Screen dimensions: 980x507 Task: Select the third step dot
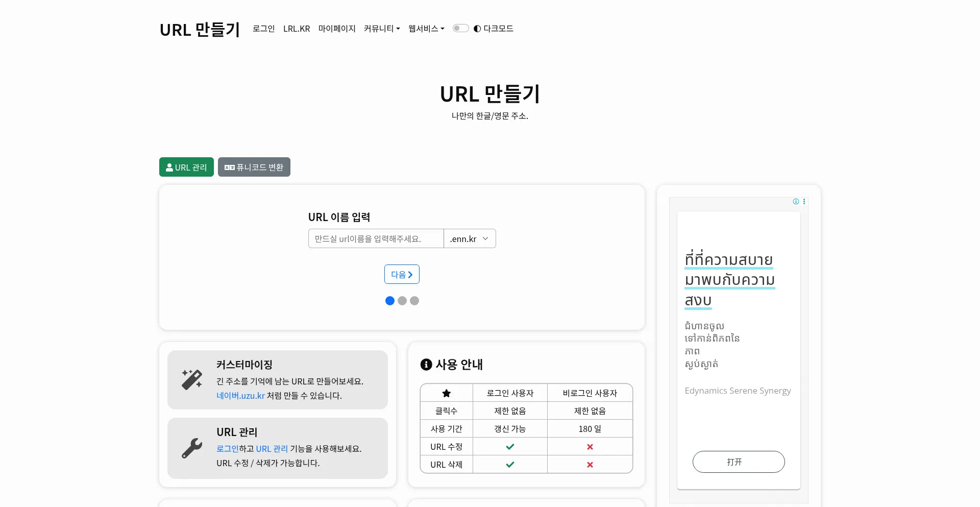tap(414, 301)
